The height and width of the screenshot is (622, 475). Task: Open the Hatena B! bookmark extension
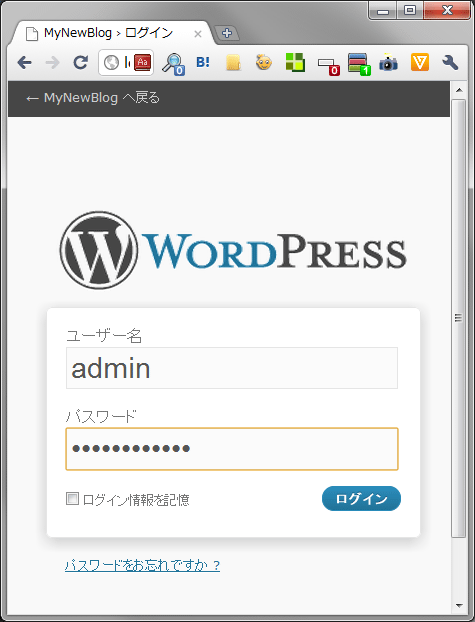point(203,62)
